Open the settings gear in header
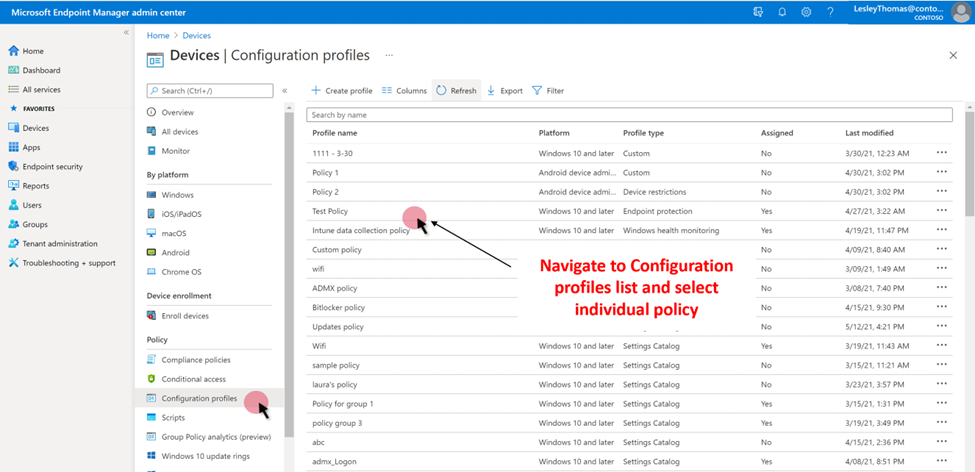 806,12
